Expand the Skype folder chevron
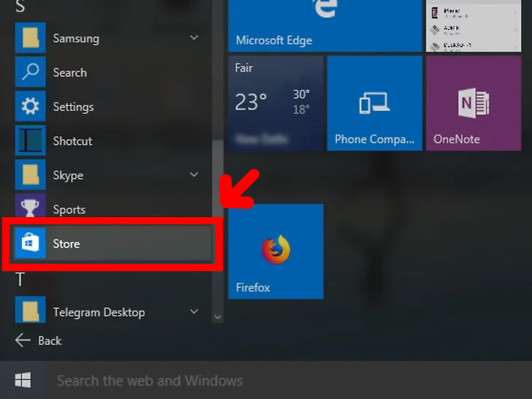532x399 pixels. click(x=194, y=175)
